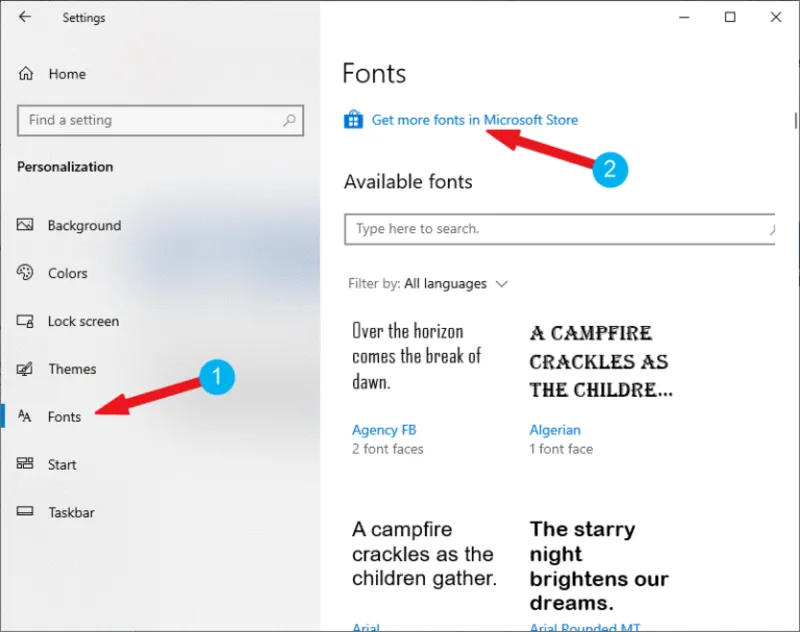Screen dimensions: 800x632
Task: Click the Home house icon
Action: point(26,74)
